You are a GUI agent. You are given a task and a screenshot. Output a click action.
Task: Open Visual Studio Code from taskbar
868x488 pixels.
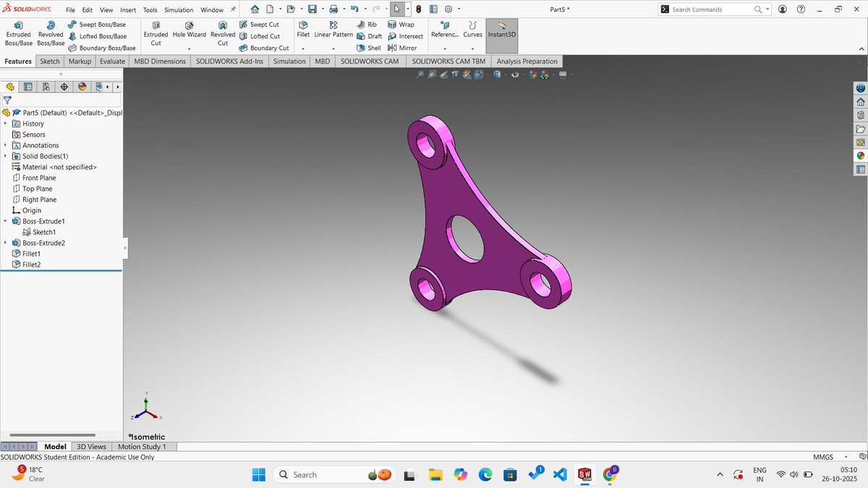click(x=559, y=474)
